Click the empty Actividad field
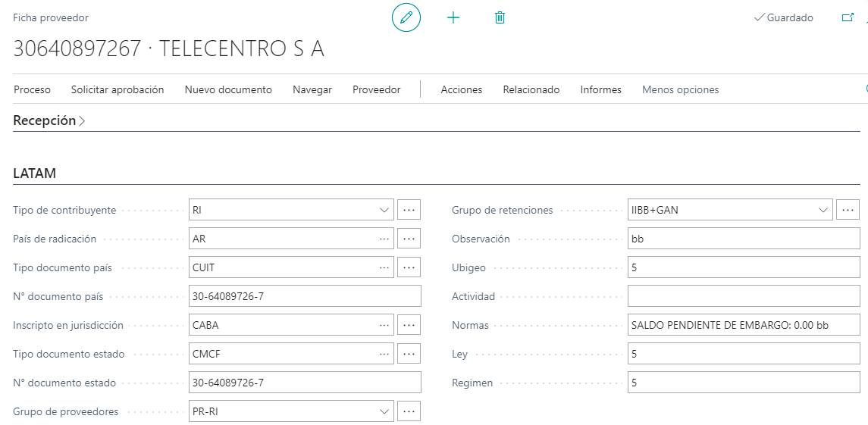The width and height of the screenshot is (868, 425). point(744,296)
